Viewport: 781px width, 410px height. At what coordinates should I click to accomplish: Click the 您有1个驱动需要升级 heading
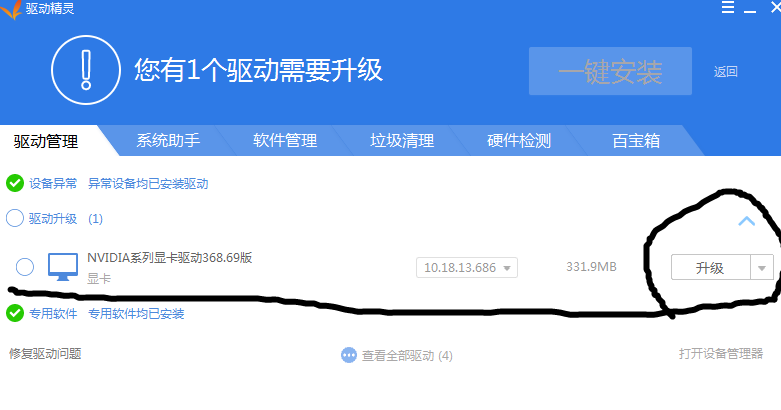(259, 70)
